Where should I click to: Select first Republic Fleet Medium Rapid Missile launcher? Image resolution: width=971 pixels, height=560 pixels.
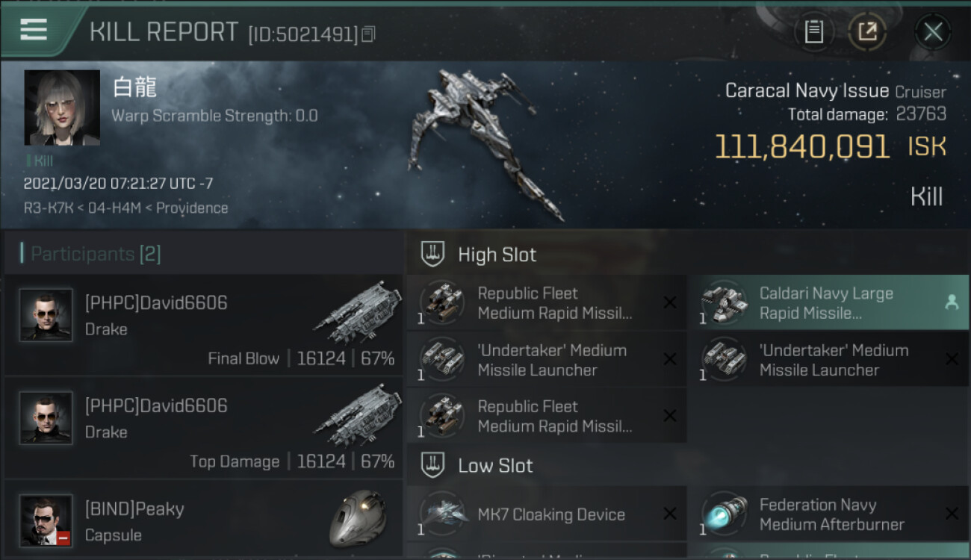tap(547, 303)
